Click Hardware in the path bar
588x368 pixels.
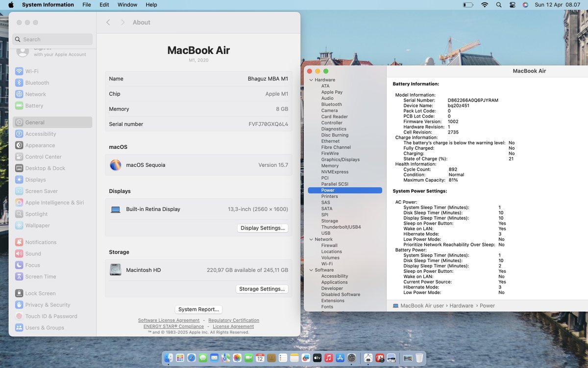click(461, 306)
